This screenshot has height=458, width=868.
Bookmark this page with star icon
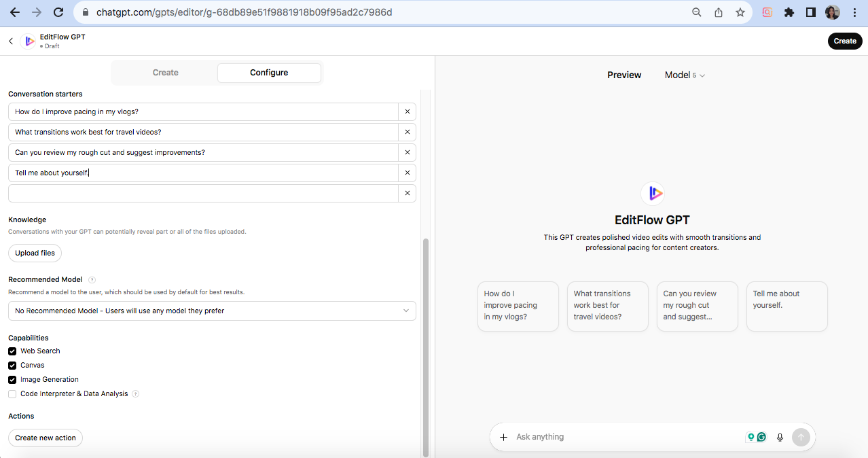click(740, 12)
